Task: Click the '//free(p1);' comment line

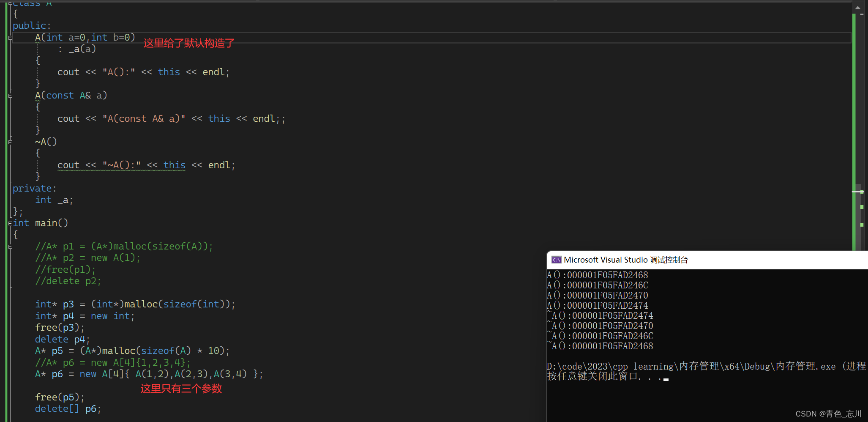Action: pos(66,270)
